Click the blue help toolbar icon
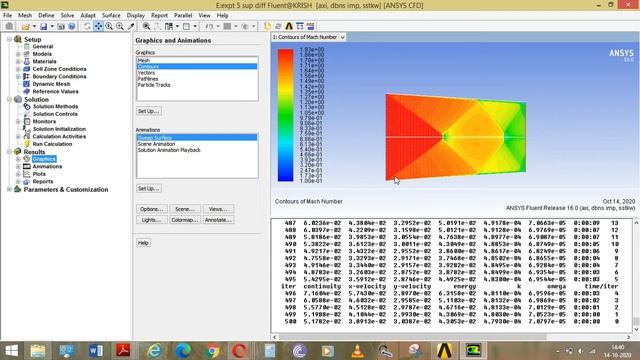Viewport: 640px width, 360px height. pyautogui.click(x=72, y=27)
